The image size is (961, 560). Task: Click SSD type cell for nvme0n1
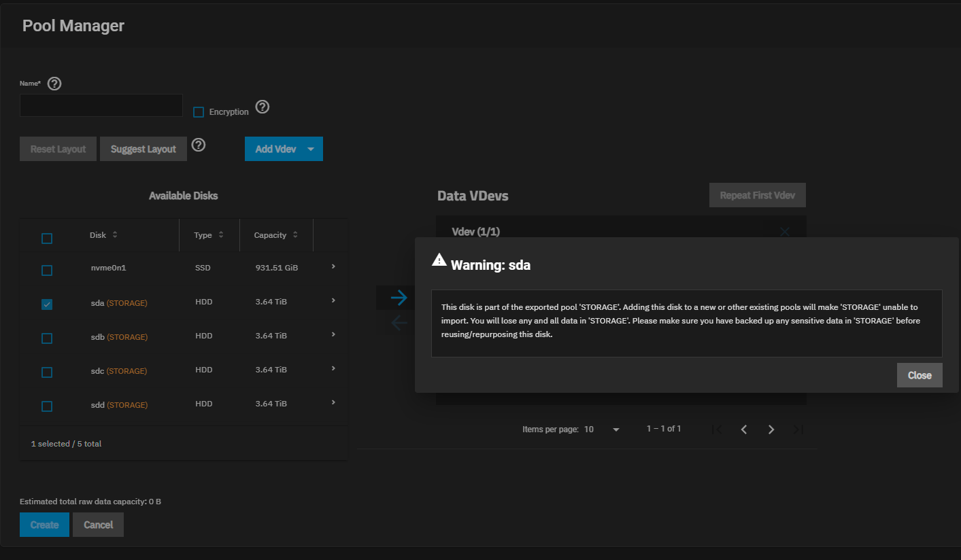tap(203, 268)
